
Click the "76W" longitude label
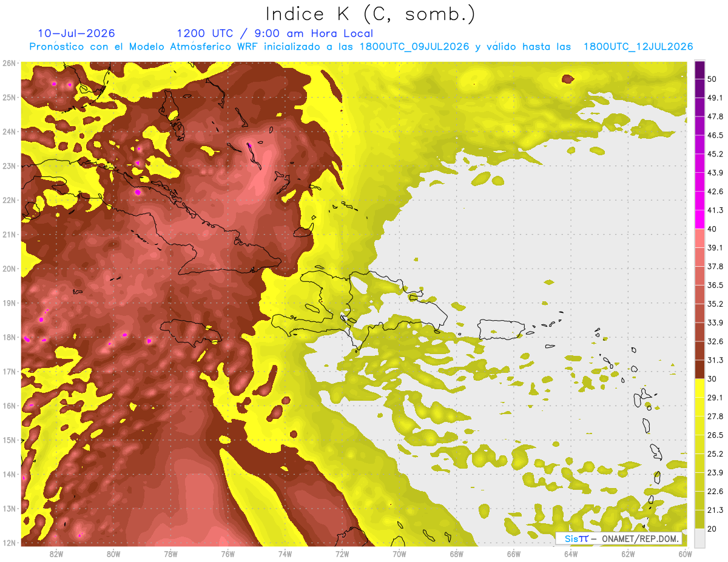[x=227, y=554]
